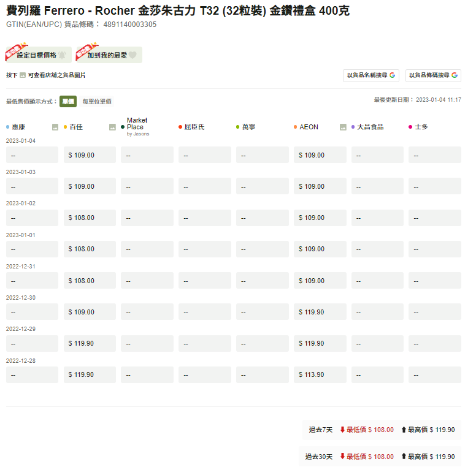Click the 成功價 ribbon badge on 加到我的最愛
Image resolution: width=476 pixels, height=467 pixels.
86,51
